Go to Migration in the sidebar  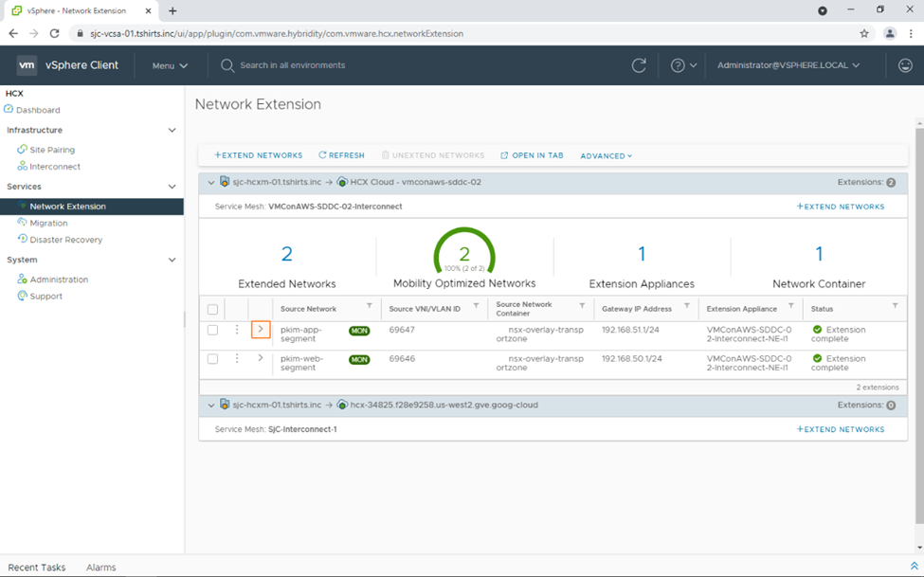pyautogui.click(x=48, y=223)
